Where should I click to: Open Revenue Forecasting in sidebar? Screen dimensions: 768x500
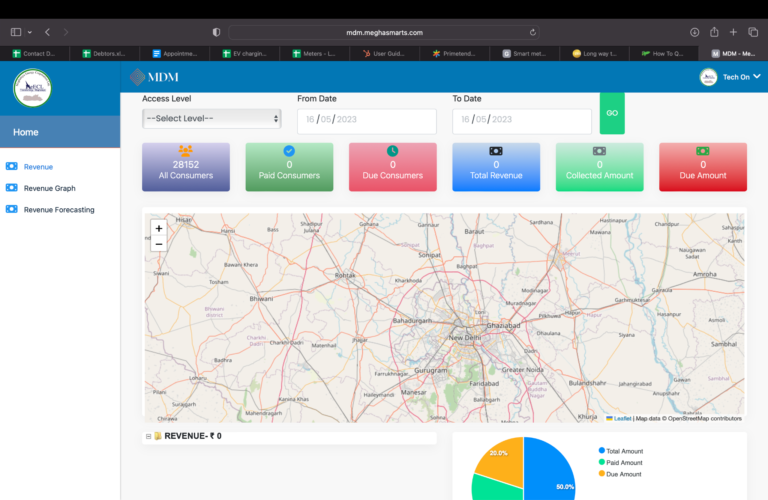[58, 210]
